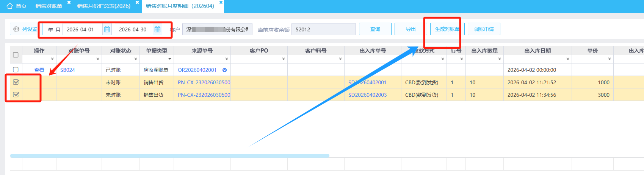Close the 销售对账单 tab
This screenshot has height=175, width=644.
click(69, 2)
